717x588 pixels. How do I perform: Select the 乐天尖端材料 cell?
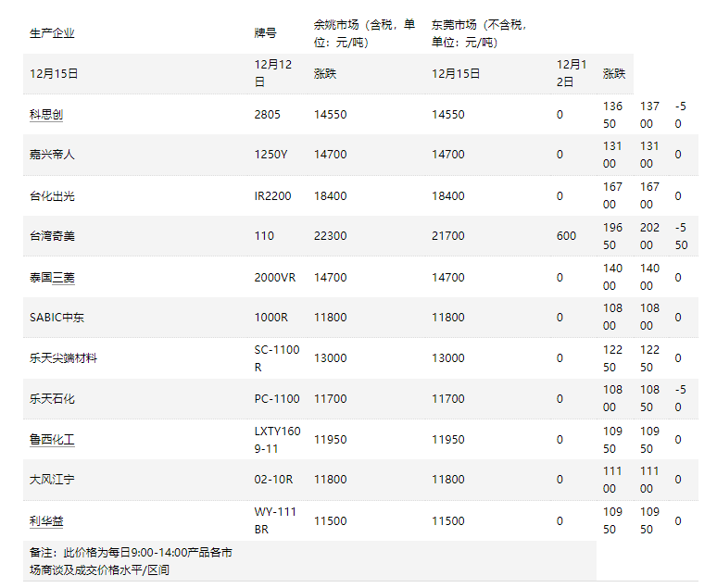(63, 358)
